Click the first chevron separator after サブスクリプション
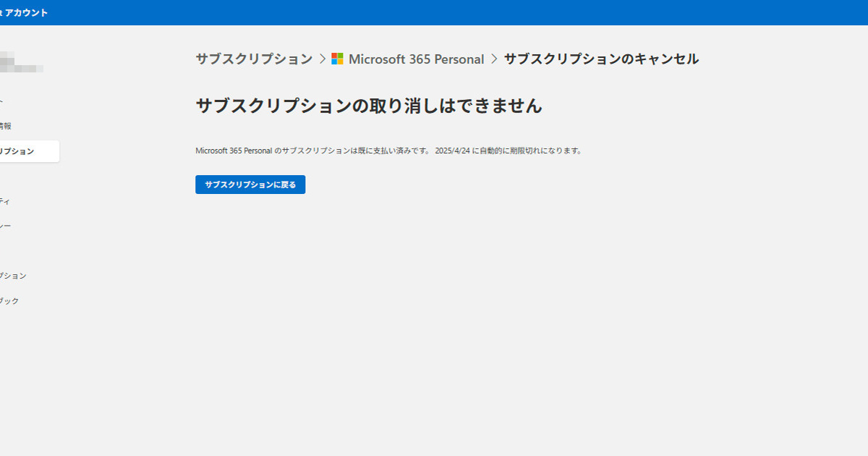The height and width of the screenshot is (456, 868). [x=323, y=59]
